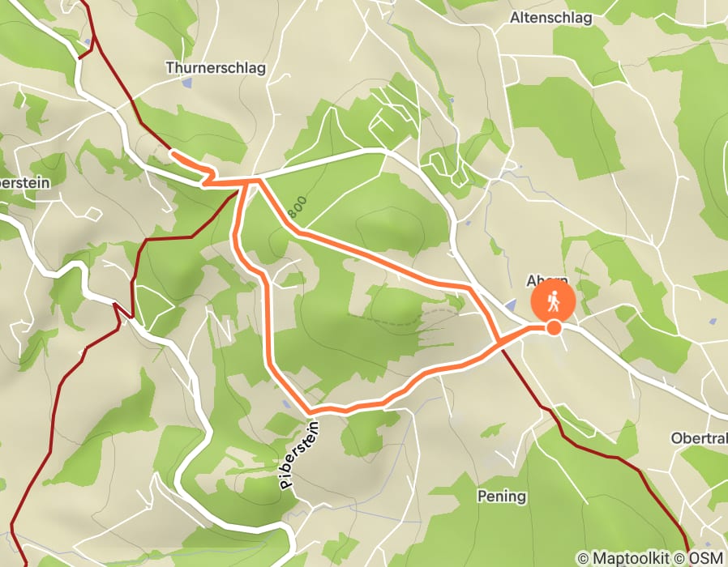Click the orange hiker marker icon

click(x=554, y=301)
